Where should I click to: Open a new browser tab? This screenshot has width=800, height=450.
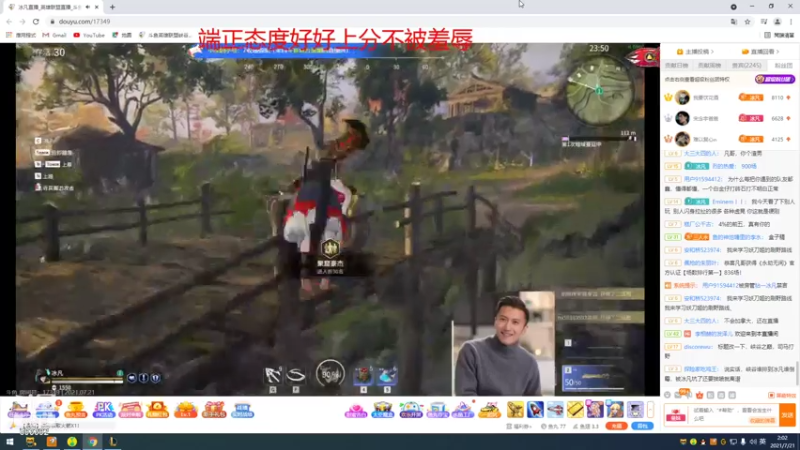point(112,7)
